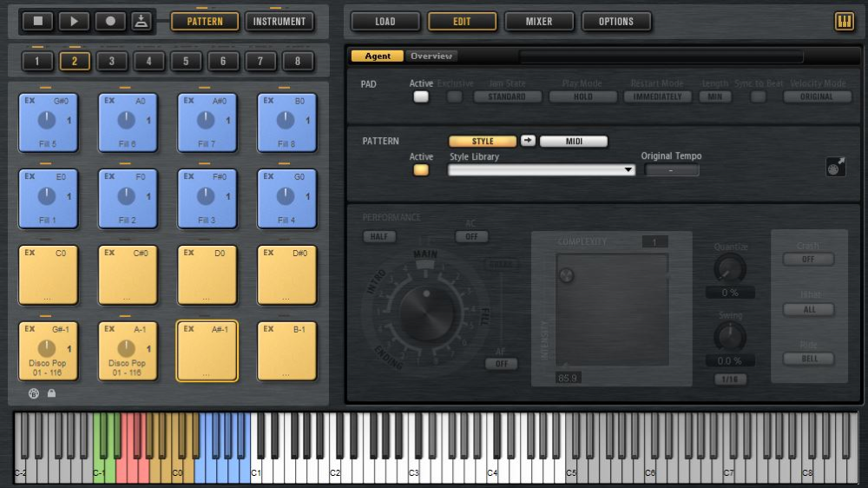Image resolution: width=868 pixels, height=488 pixels.
Task: Click the MIDI drag export icon
Action: click(x=835, y=167)
